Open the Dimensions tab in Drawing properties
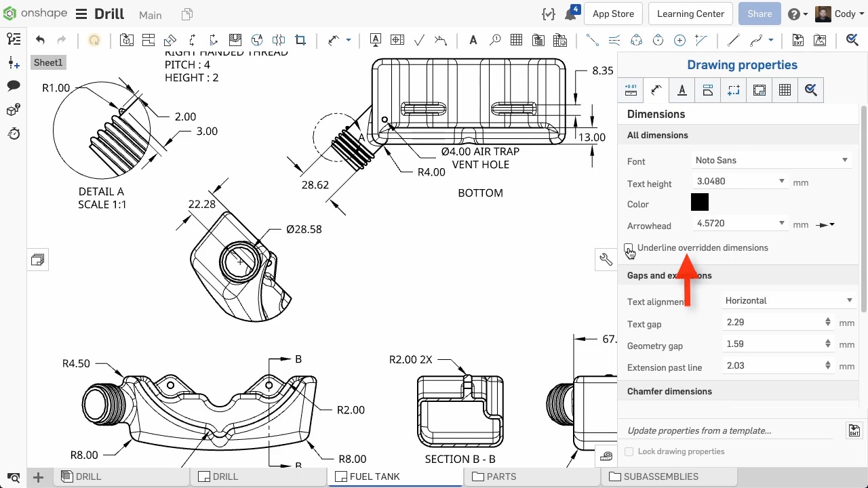868x488 pixels. 656,89
